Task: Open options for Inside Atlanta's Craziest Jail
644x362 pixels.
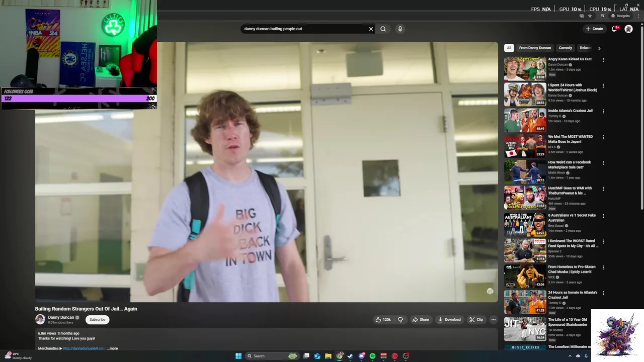Action: pos(603,112)
